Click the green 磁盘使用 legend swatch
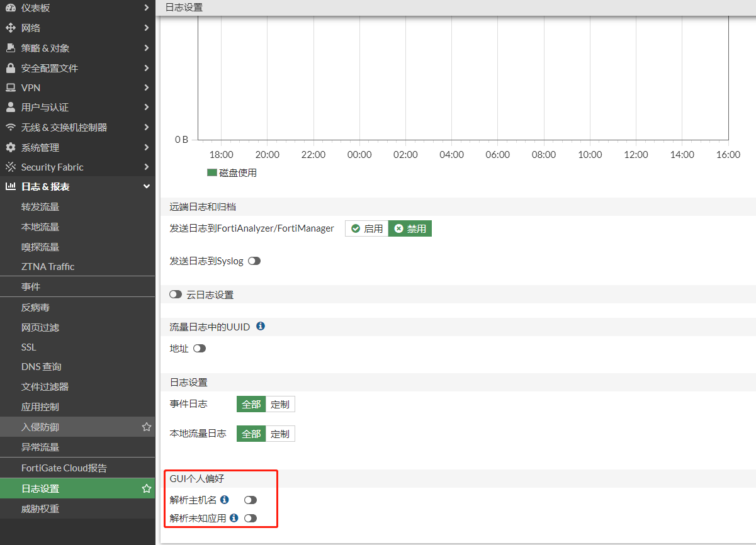 [212, 172]
